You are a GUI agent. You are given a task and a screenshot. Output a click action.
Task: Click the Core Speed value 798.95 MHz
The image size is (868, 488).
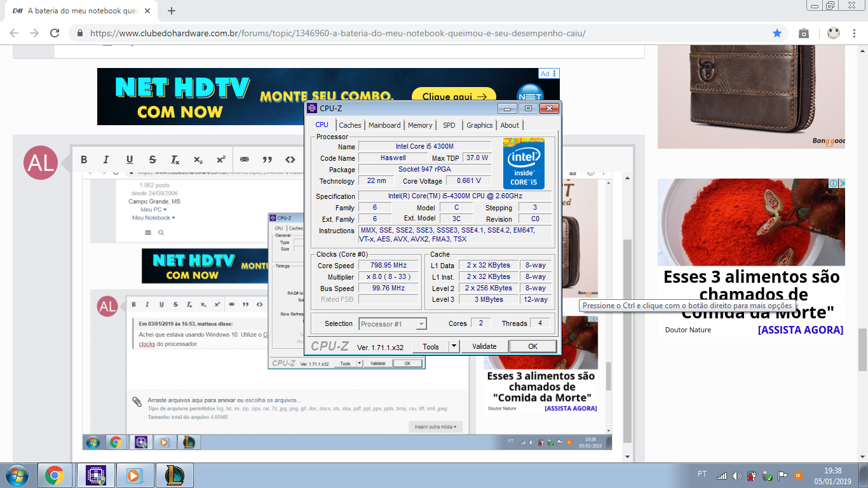pos(388,265)
